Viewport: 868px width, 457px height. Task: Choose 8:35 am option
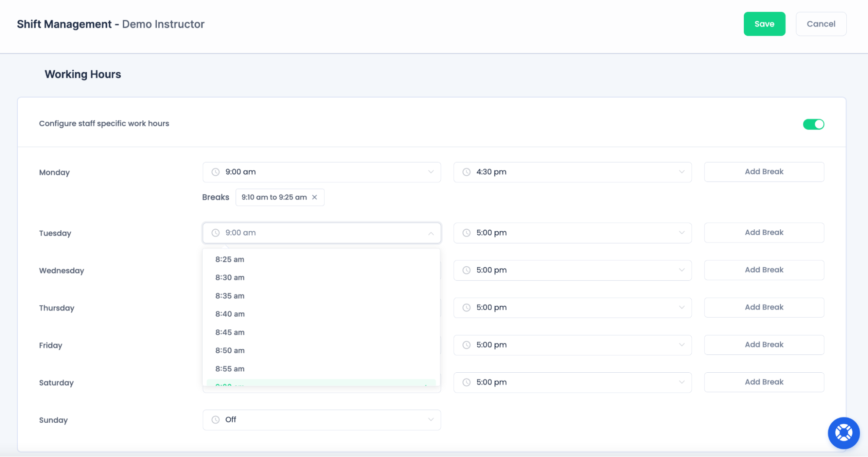(321, 296)
